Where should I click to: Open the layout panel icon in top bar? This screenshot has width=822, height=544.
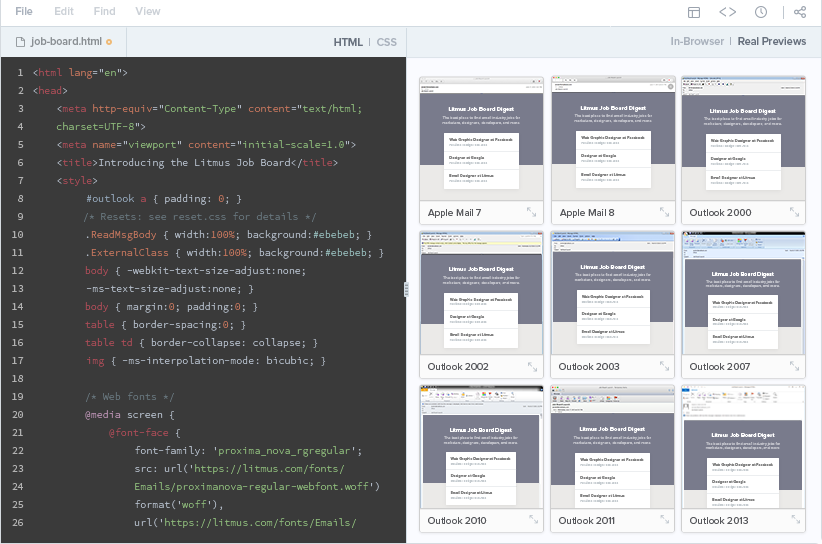[694, 12]
